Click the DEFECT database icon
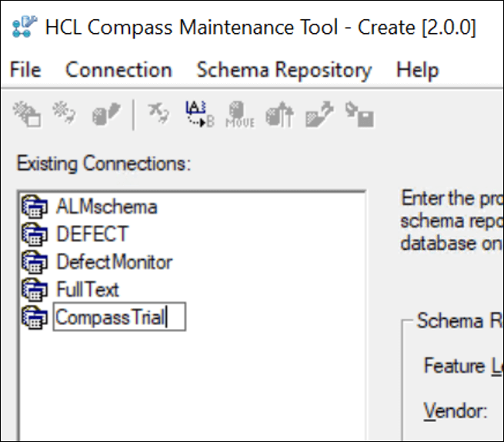The height and width of the screenshot is (442, 504). click(x=35, y=234)
